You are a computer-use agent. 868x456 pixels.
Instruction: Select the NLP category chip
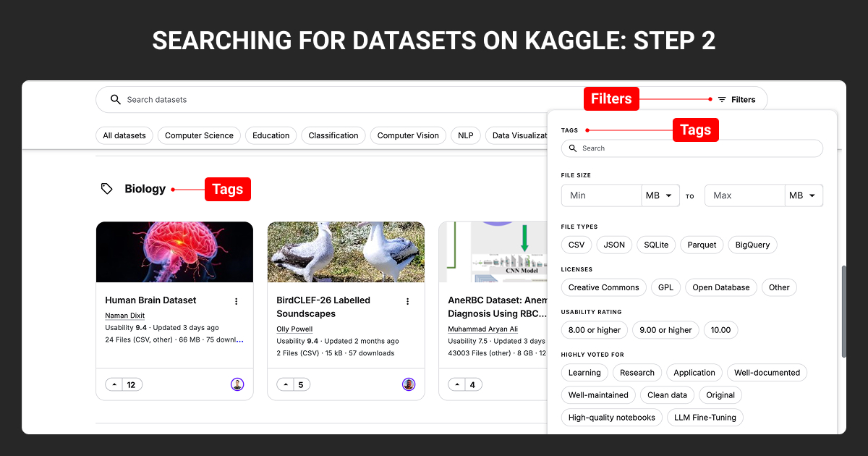coord(465,135)
